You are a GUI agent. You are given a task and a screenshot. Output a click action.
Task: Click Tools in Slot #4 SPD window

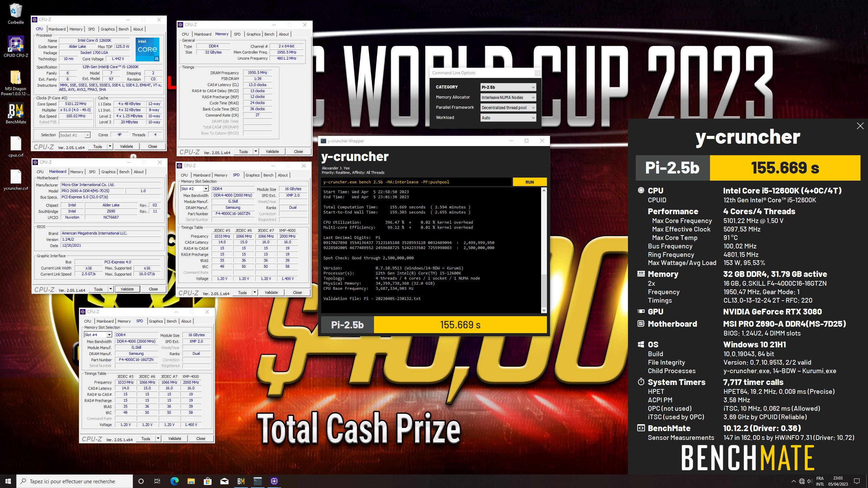pyautogui.click(x=146, y=439)
